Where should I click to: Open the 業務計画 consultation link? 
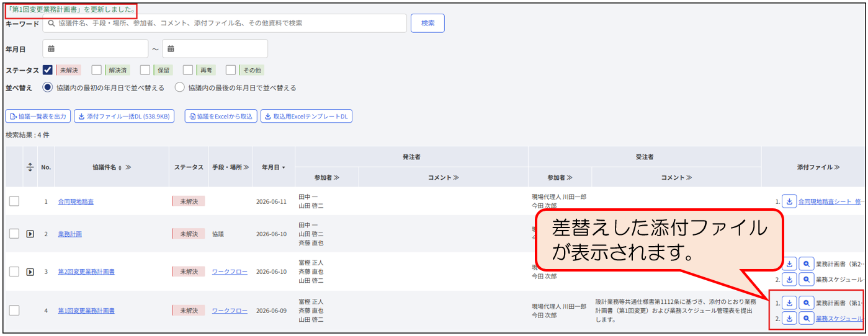(x=69, y=234)
